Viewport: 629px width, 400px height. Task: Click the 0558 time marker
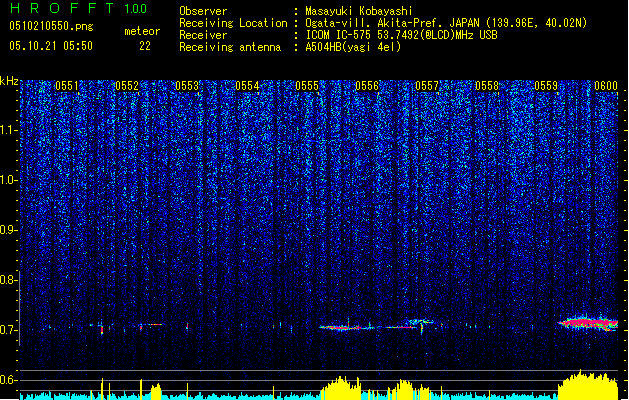487,86
